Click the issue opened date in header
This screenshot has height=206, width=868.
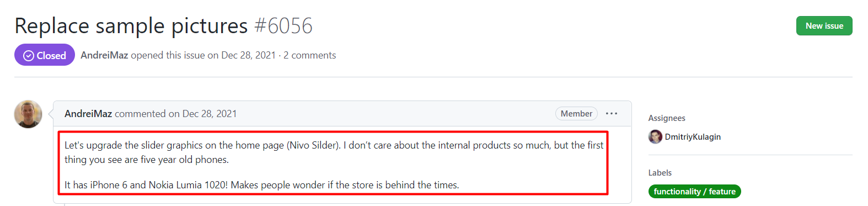[248, 55]
